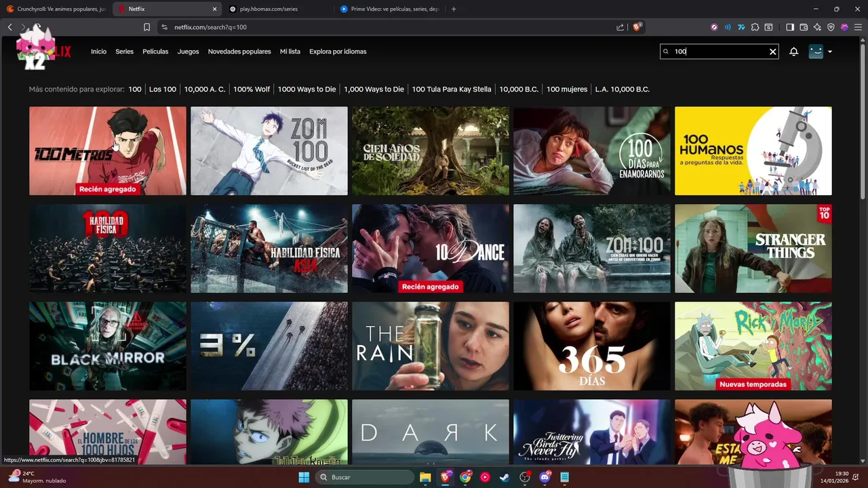Open Explora por idiomas
The width and height of the screenshot is (868, 488).
338,52
